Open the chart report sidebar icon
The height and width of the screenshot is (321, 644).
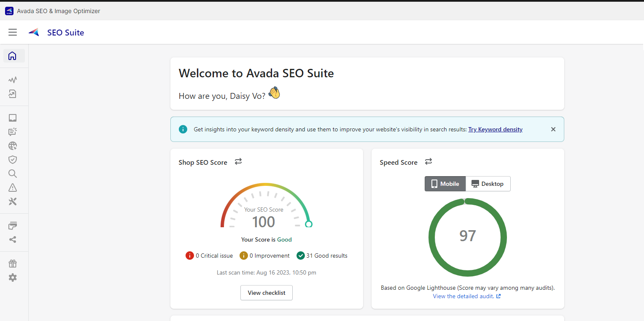click(x=13, y=94)
